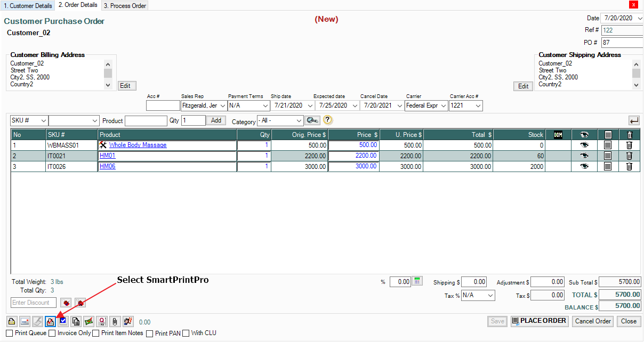Enable the Print Queue checkbox
The image size is (644, 342).
tap(11, 333)
